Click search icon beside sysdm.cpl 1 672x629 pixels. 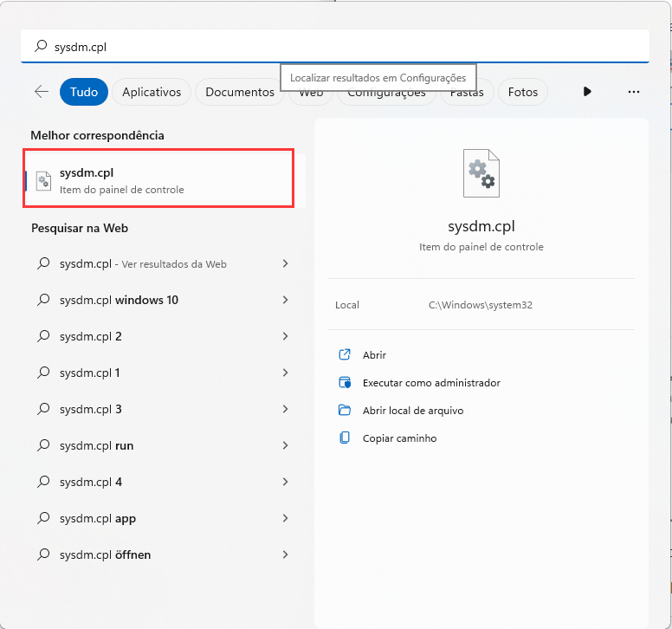(43, 373)
